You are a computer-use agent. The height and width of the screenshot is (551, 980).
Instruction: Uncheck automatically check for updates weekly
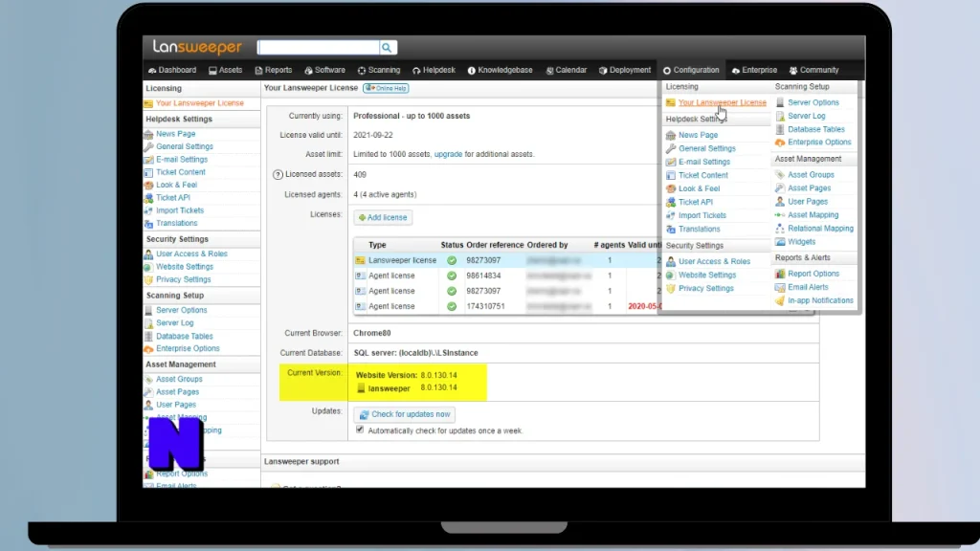pyautogui.click(x=360, y=430)
